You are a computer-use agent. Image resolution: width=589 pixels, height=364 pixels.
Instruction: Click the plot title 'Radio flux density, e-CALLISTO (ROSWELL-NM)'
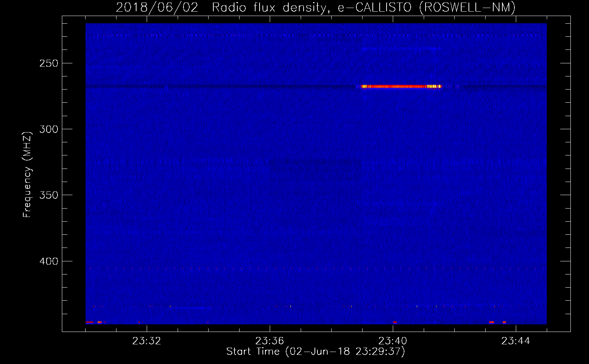coord(364,7)
